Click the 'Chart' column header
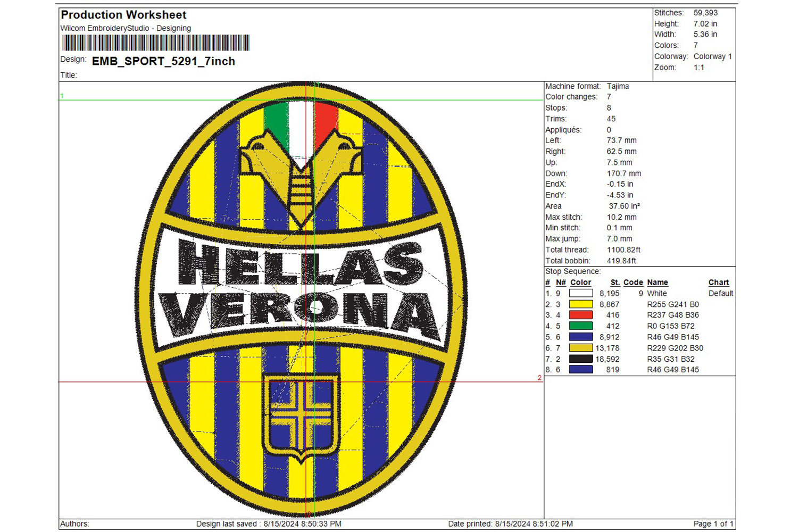 (x=719, y=282)
